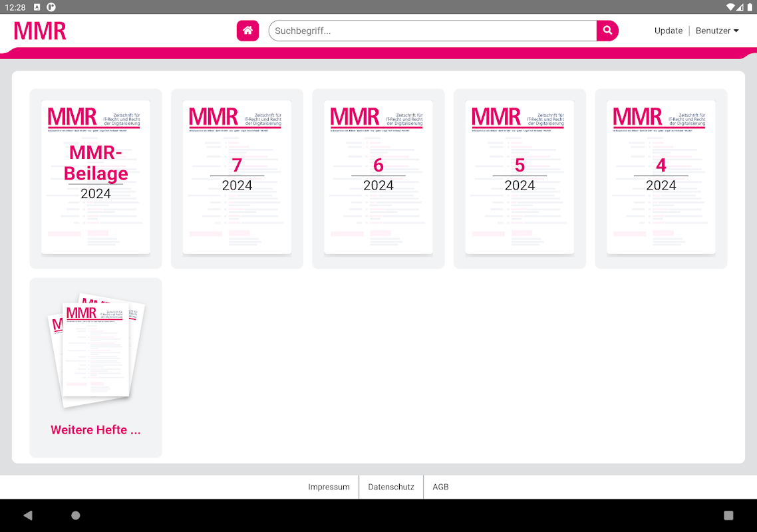Image resolution: width=757 pixels, height=532 pixels.
Task: Expand the Benutzer dropdown menu
Action: pos(717,31)
